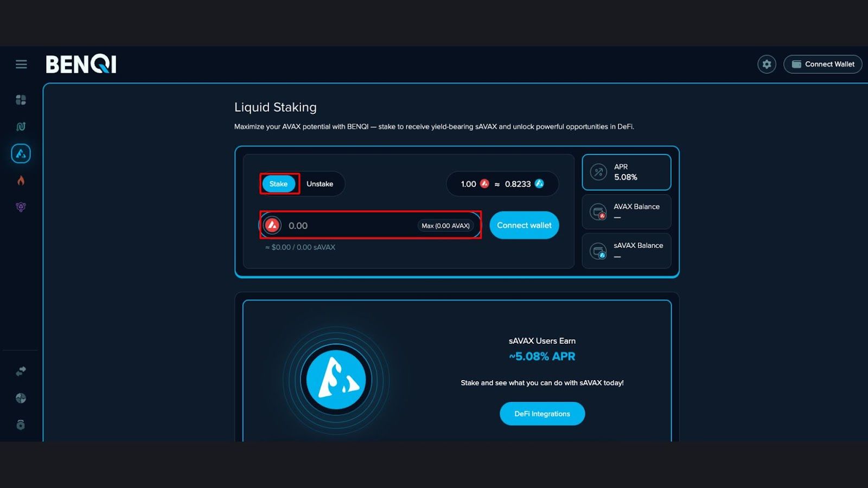Open the dashboard grid icon in sidebar

click(x=21, y=100)
